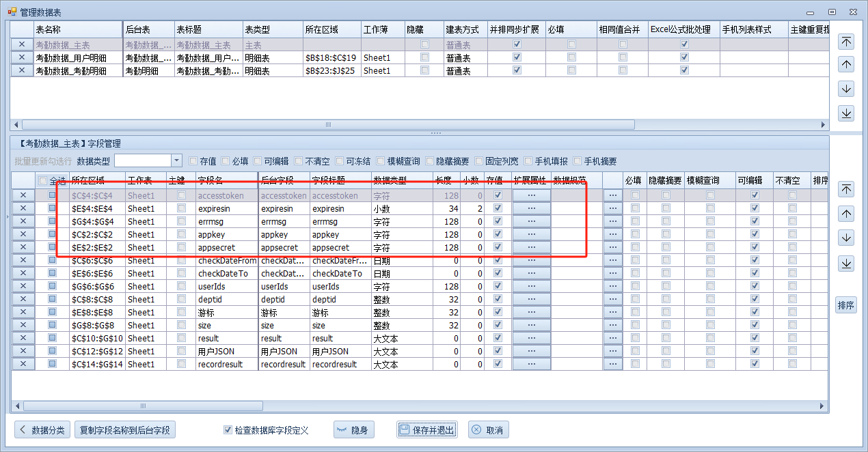868x452 pixels.
Task: Click move-to-top arrow beside the upper table list
Action: point(846,41)
